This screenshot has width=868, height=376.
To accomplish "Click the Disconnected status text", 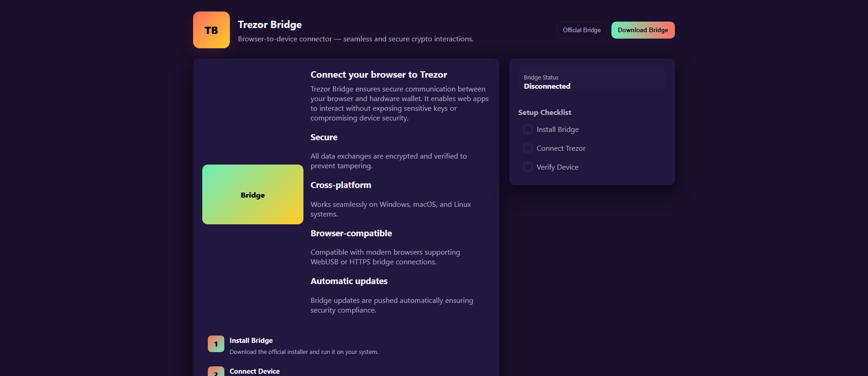I will pos(547,86).
